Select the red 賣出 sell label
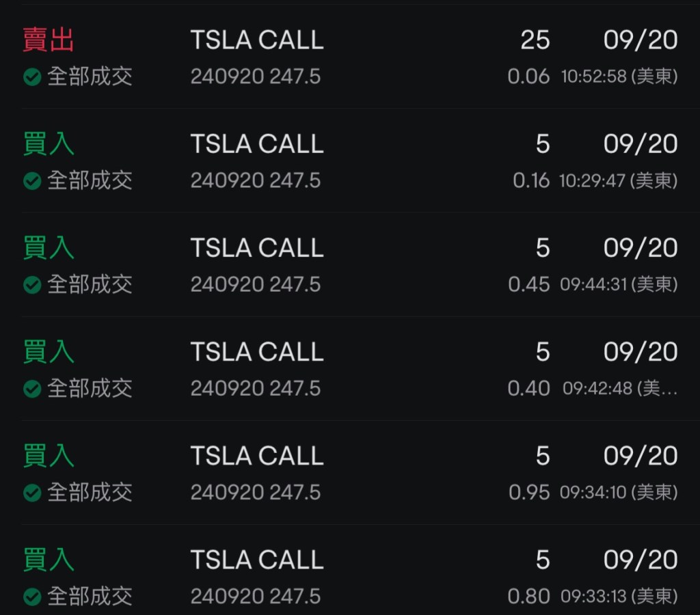700x615 pixels. (x=49, y=40)
